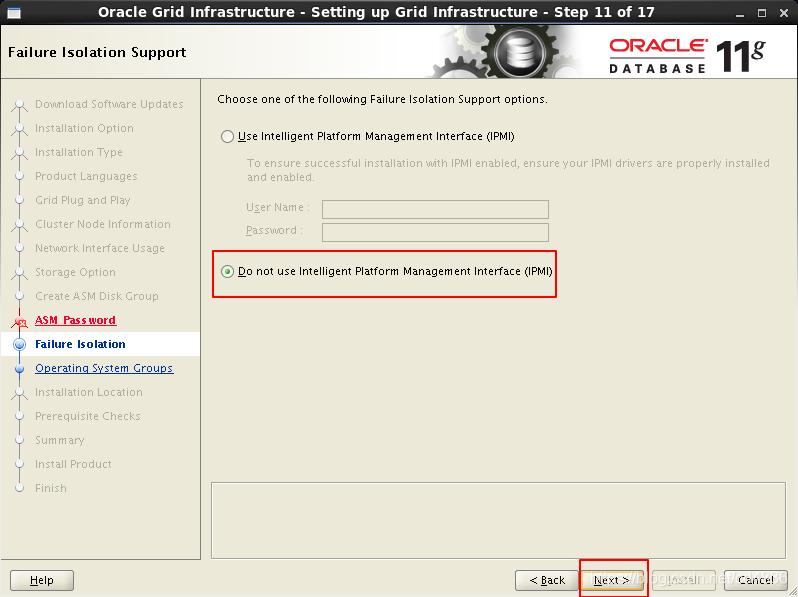798x597 pixels.
Task: Select Do not use IPMI radio option
Action: [227, 271]
